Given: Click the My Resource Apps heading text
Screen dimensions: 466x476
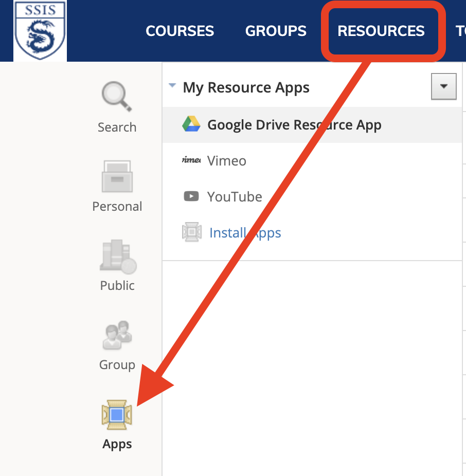Looking at the screenshot, I should [246, 88].
